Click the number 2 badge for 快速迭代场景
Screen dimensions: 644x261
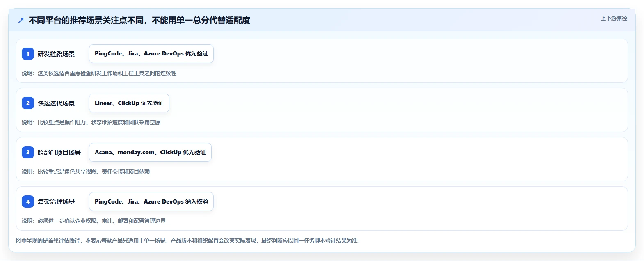pyautogui.click(x=28, y=103)
